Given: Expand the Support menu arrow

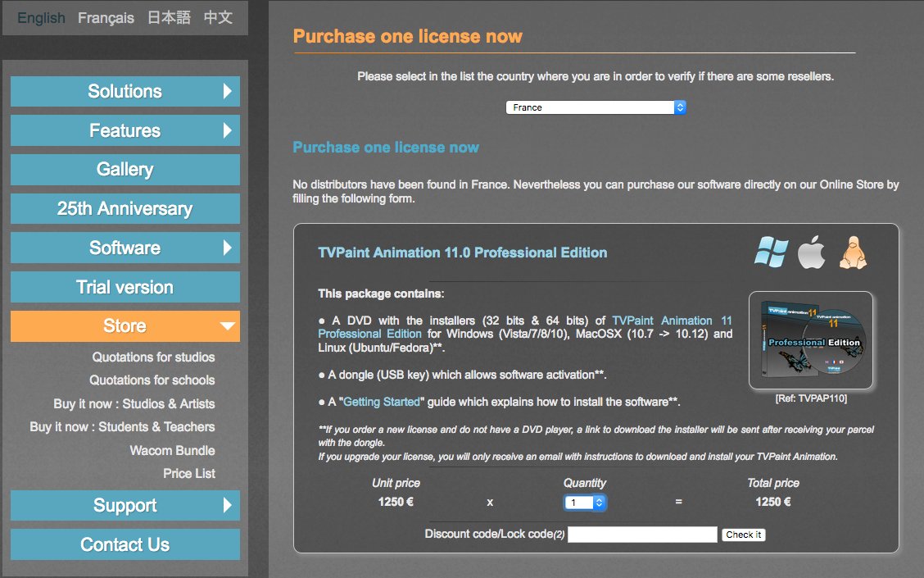Looking at the screenshot, I should pos(228,506).
